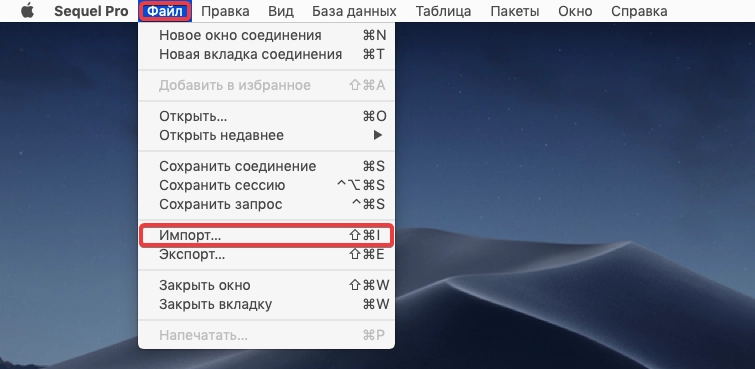Open the Apple logo menu
This screenshot has height=369, width=755.
point(28,11)
